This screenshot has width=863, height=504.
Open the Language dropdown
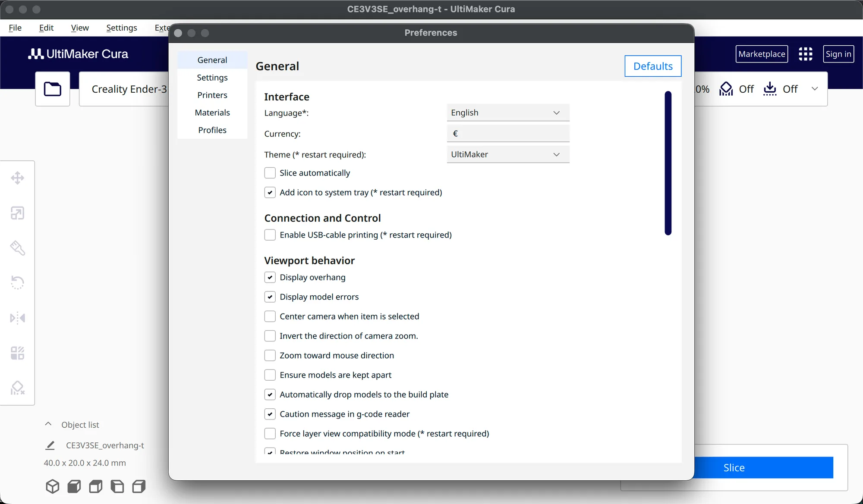pos(508,113)
